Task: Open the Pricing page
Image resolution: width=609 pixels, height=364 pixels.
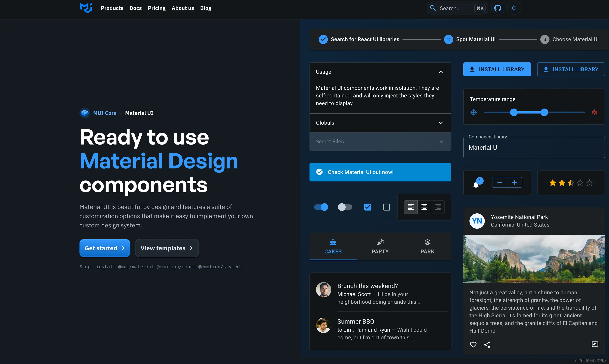Action: point(156,8)
